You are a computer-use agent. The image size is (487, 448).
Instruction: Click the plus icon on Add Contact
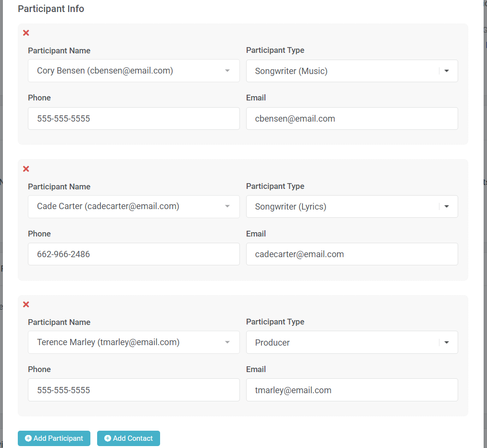click(x=108, y=438)
